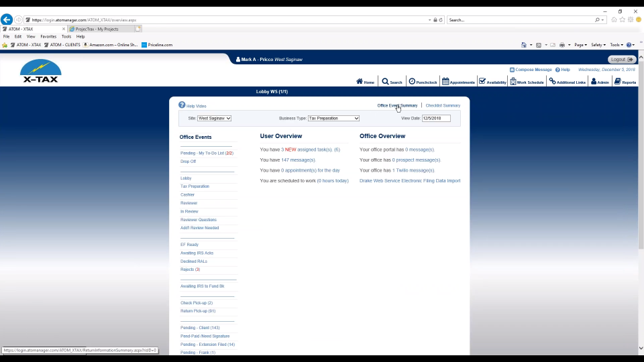
Task: Open the View menu
Action: tap(31, 36)
